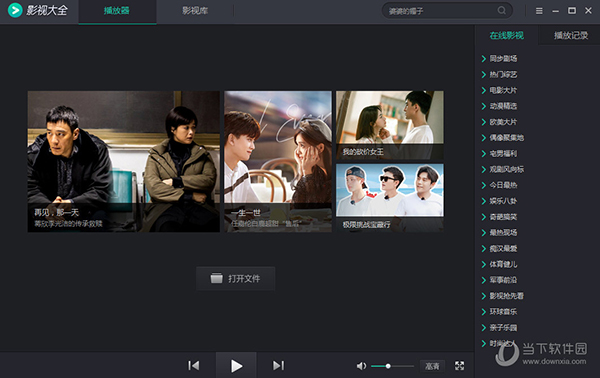Select the 军事前沿 category label

tap(503, 280)
